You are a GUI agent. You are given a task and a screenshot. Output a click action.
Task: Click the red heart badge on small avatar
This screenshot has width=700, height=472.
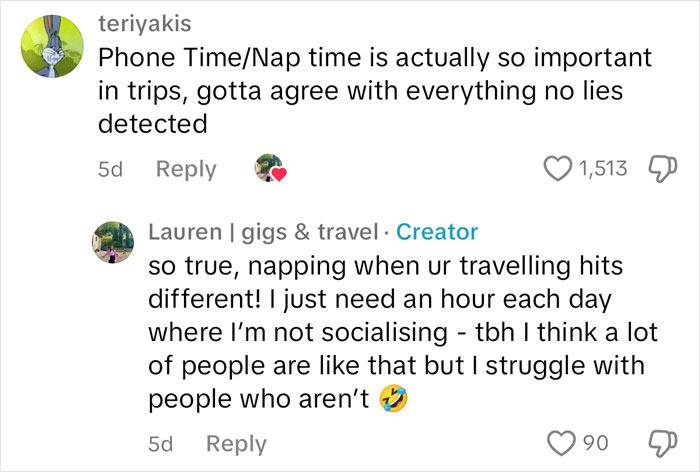click(280, 174)
